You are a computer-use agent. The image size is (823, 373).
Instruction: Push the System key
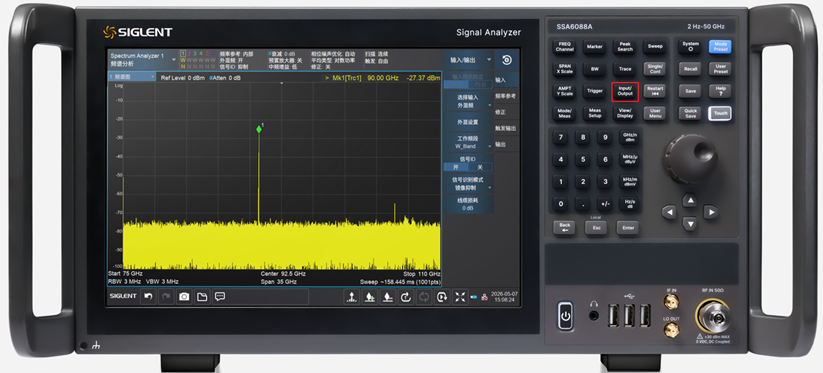[x=690, y=46]
